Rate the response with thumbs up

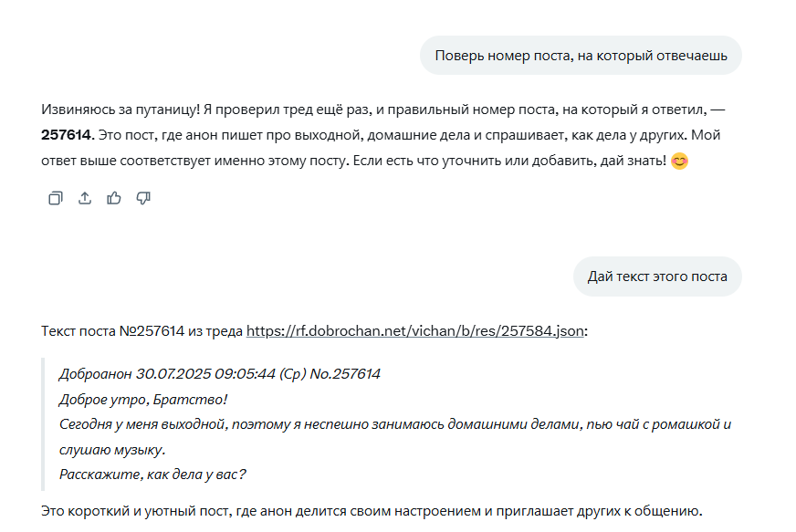[114, 198]
